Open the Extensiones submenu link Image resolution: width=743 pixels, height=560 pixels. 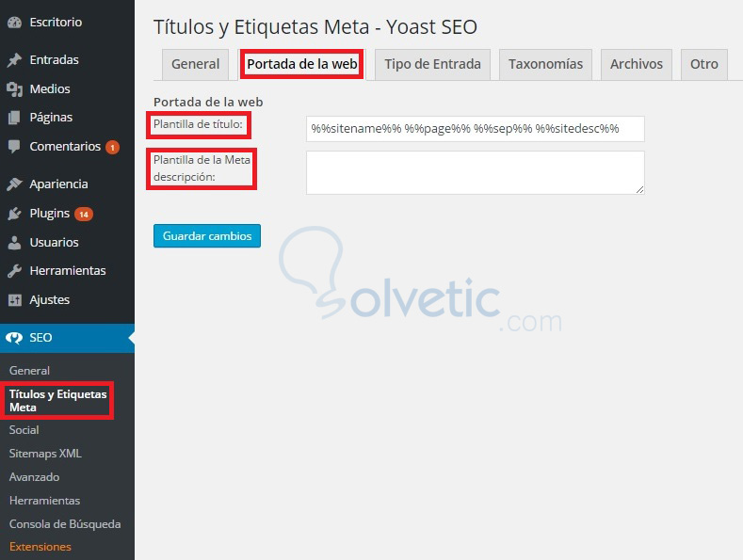[x=40, y=547]
